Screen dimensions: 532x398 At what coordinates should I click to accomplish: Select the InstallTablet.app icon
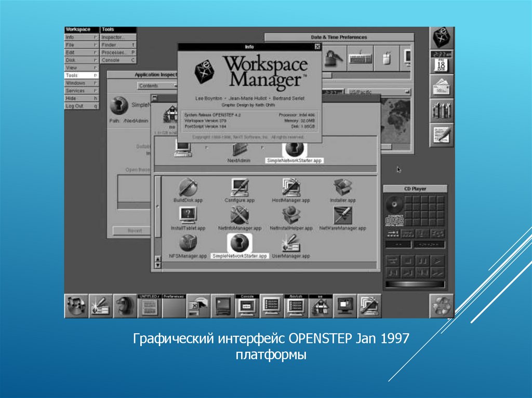click(188, 215)
